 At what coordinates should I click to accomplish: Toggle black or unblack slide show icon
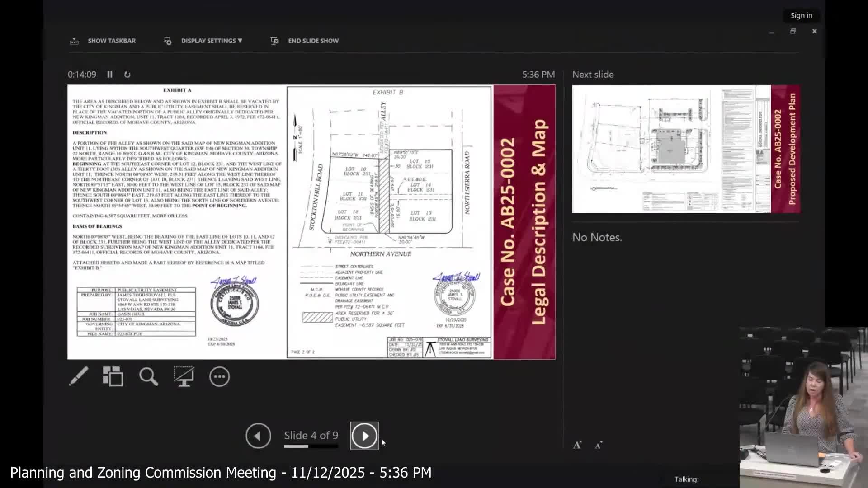[184, 376]
